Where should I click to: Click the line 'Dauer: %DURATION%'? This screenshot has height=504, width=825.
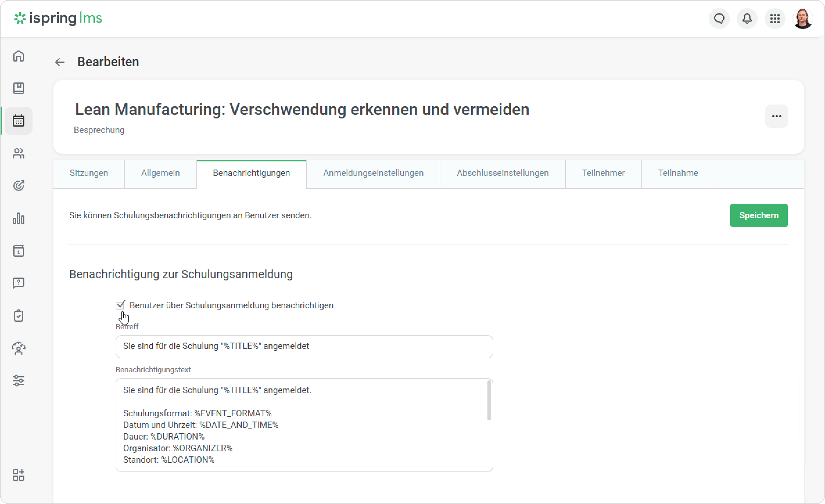(x=164, y=436)
